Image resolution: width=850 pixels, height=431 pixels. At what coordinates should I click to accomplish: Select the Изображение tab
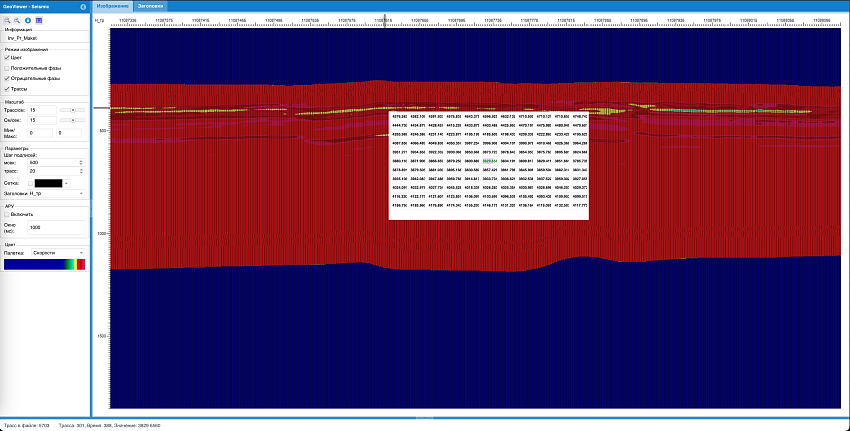(x=112, y=6)
